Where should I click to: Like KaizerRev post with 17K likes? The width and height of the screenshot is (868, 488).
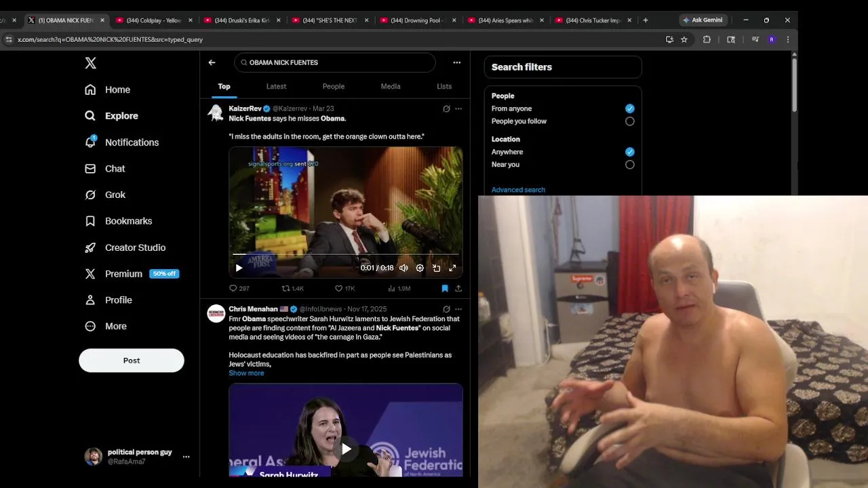[345, 288]
